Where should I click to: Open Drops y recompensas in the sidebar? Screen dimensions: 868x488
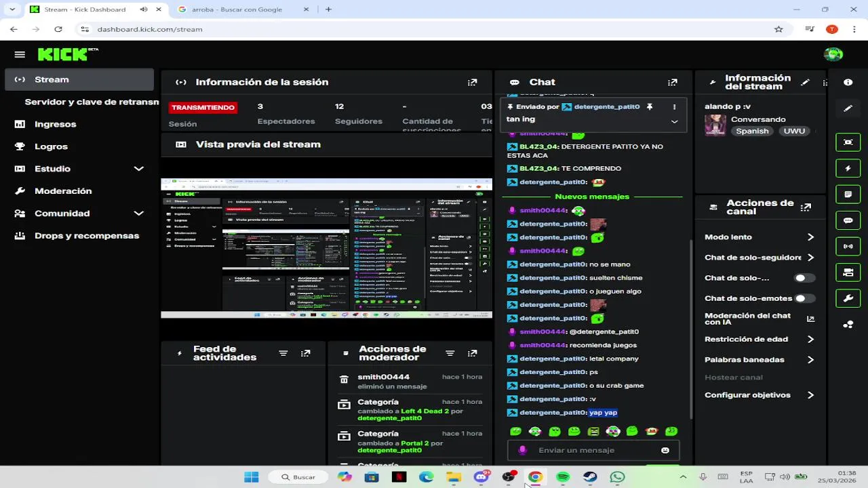pos(87,236)
